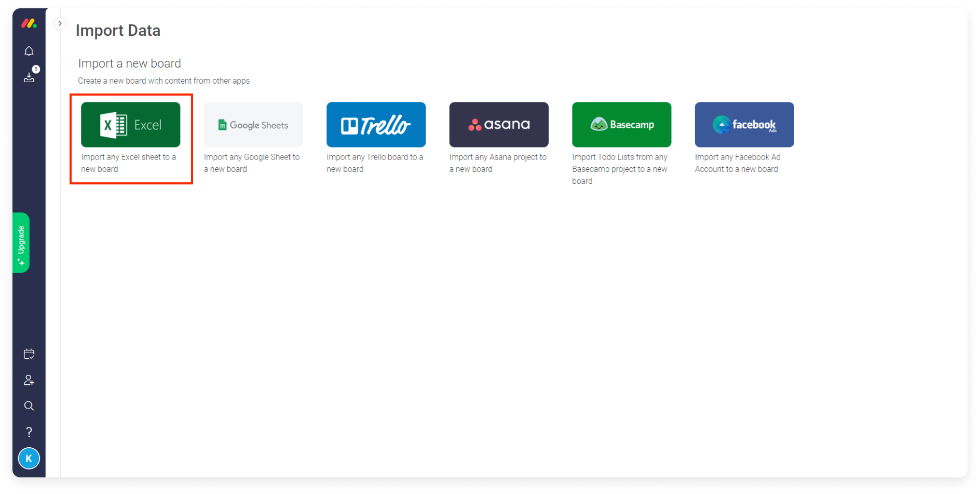Open the inbox icon with badge 5
The width and height of the screenshot is (980, 494).
pyautogui.click(x=29, y=77)
